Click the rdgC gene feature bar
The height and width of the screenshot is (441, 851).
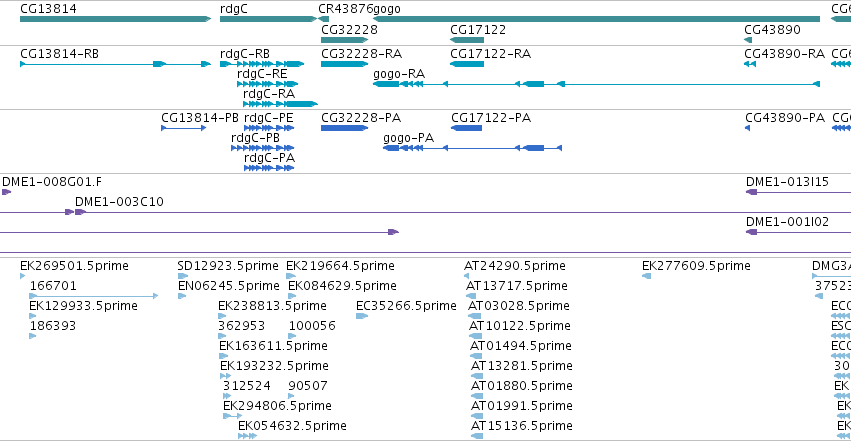(268, 19)
